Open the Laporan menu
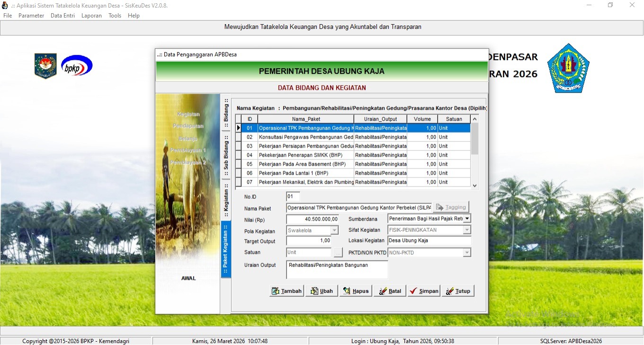 (91, 16)
